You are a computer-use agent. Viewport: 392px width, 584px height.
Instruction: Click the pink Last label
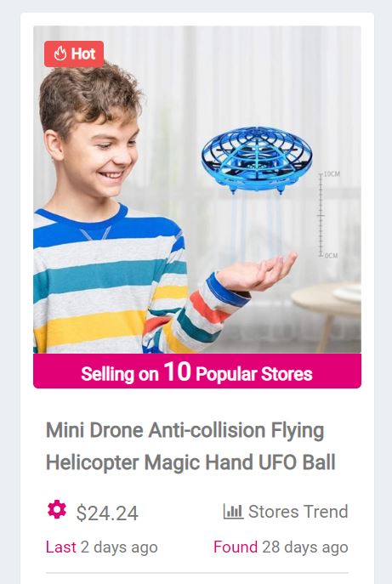60,547
